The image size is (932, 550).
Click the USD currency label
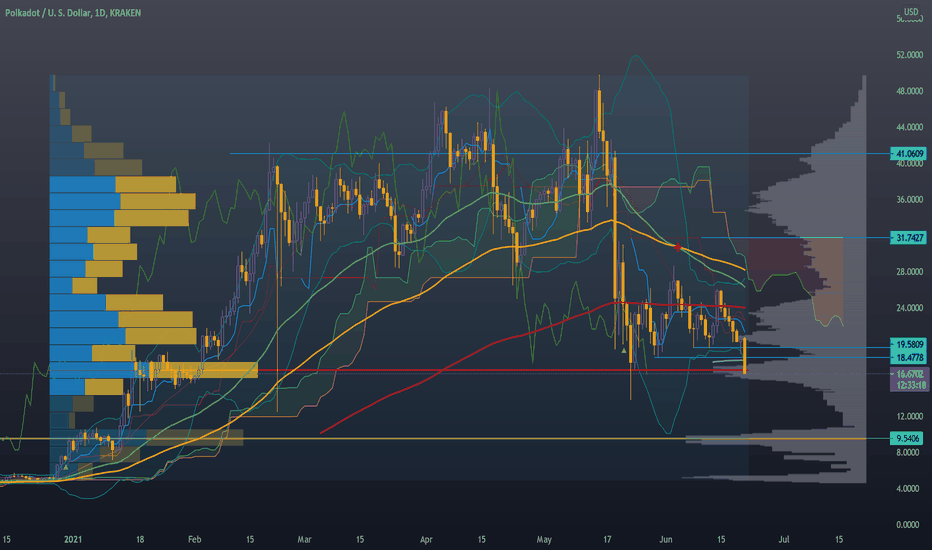[x=911, y=11]
